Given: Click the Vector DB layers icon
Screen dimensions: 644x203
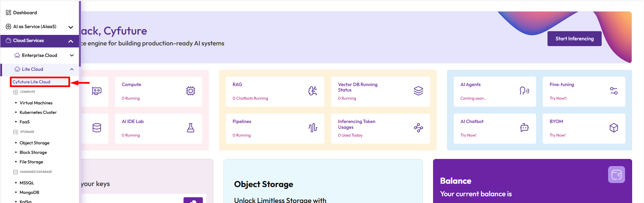Looking at the screenshot, I should (x=418, y=91).
